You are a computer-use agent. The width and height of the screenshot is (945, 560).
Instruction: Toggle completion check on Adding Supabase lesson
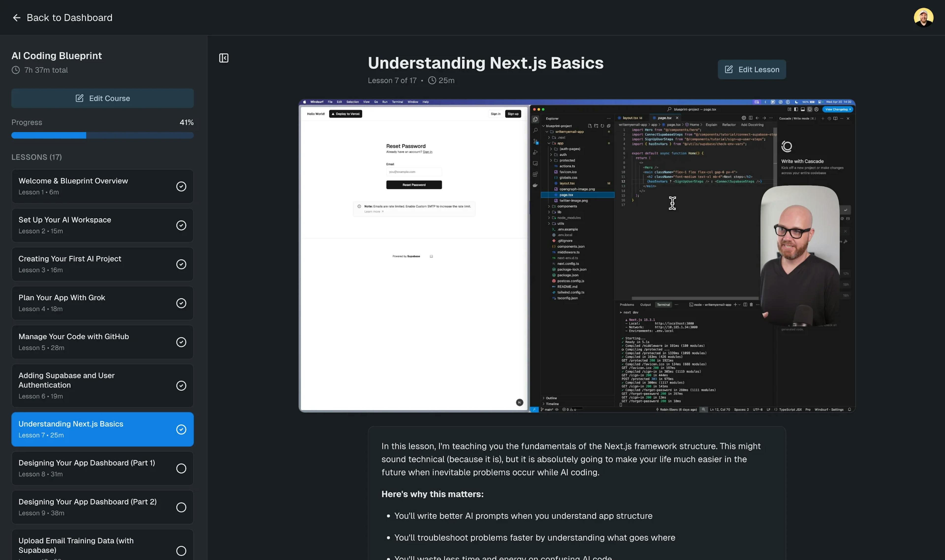[181, 385]
